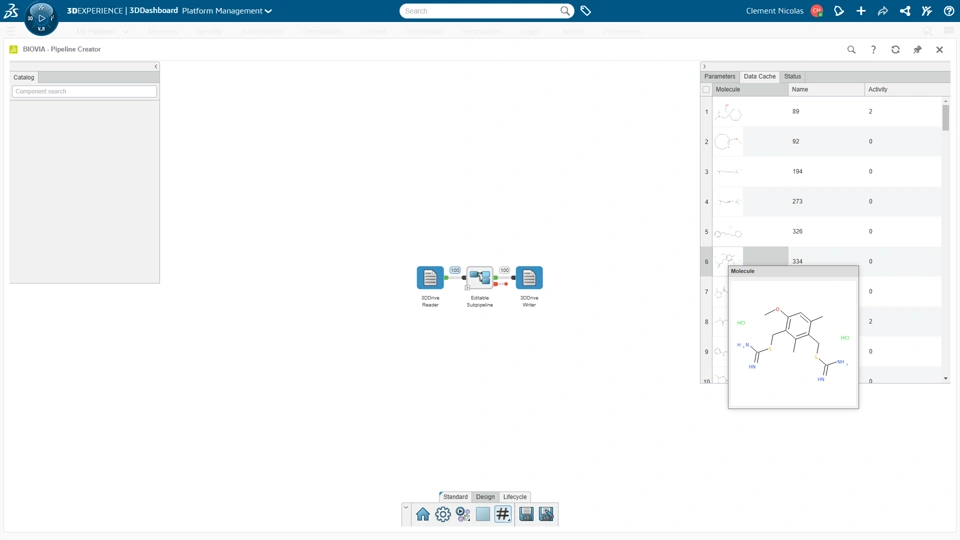
Task: Click molecule thumbnail in row 1
Action: 728,112
